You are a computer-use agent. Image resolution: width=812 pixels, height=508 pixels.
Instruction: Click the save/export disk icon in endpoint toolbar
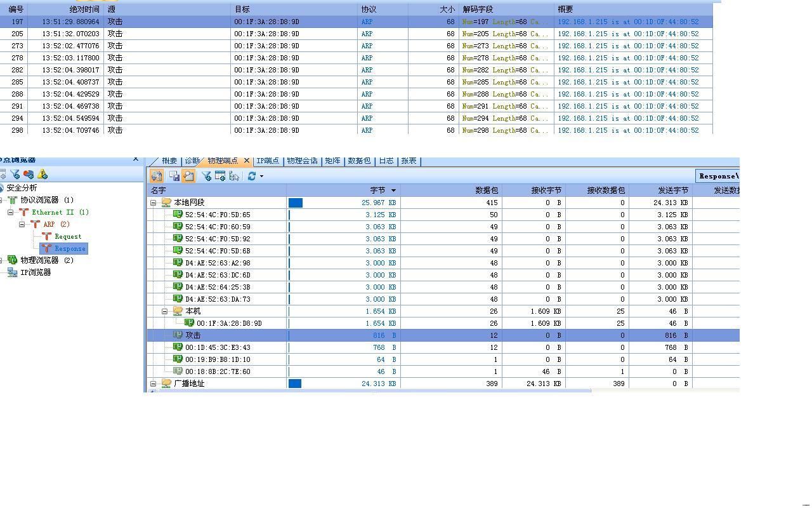(174, 177)
